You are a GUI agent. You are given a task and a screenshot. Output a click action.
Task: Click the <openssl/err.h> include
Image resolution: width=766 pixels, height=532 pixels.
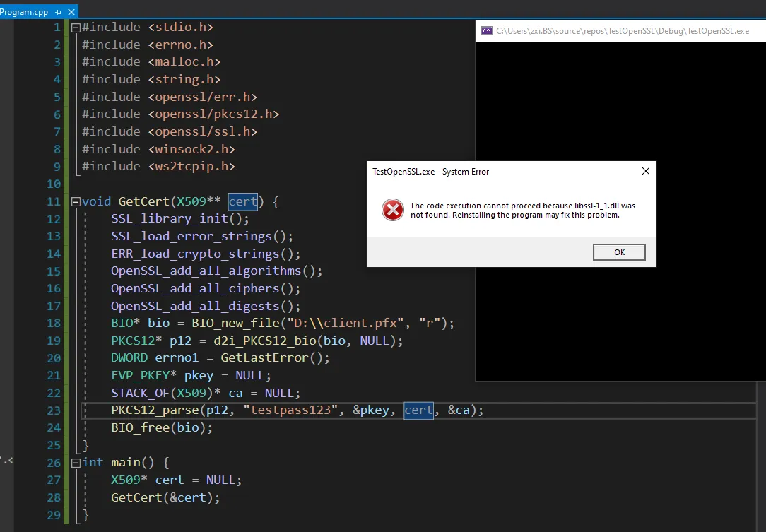(x=202, y=97)
